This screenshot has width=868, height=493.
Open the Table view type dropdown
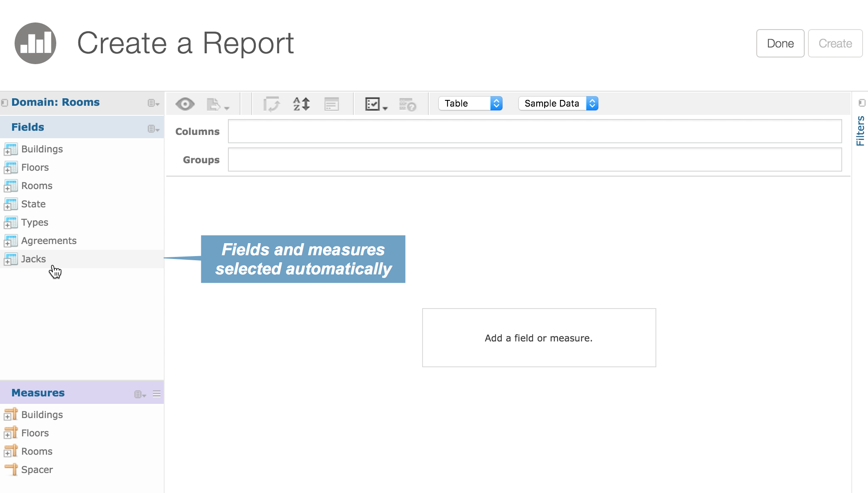(470, 103)
